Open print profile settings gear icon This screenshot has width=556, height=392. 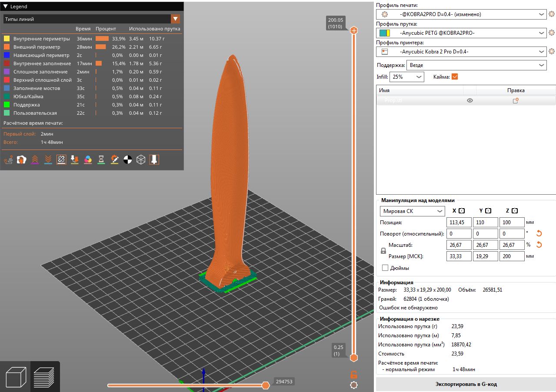552,14
